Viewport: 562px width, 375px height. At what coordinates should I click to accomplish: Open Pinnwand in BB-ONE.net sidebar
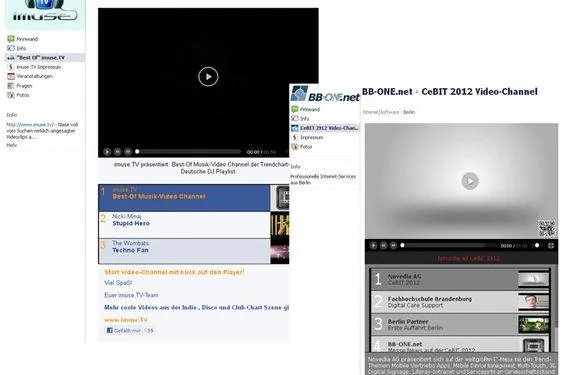coord(305,109)
